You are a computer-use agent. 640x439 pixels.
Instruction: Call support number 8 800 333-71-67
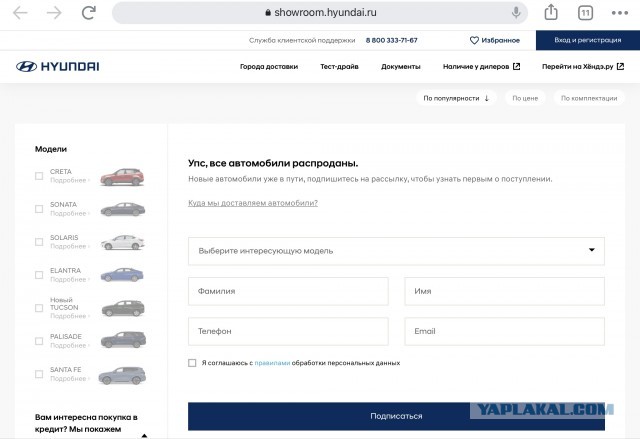pos(391,40)
